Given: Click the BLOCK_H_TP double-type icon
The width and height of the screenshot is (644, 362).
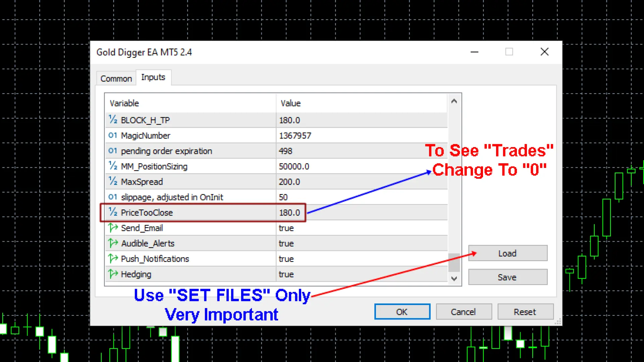Looking at the screenshot, I should point(113,120).
